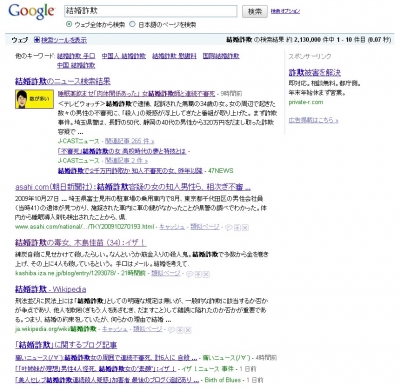Image resolution: width=400 pixels, height=391 pixels.
Task: Focus the search input containing 結婚詐欺
Action: (151, 11)
